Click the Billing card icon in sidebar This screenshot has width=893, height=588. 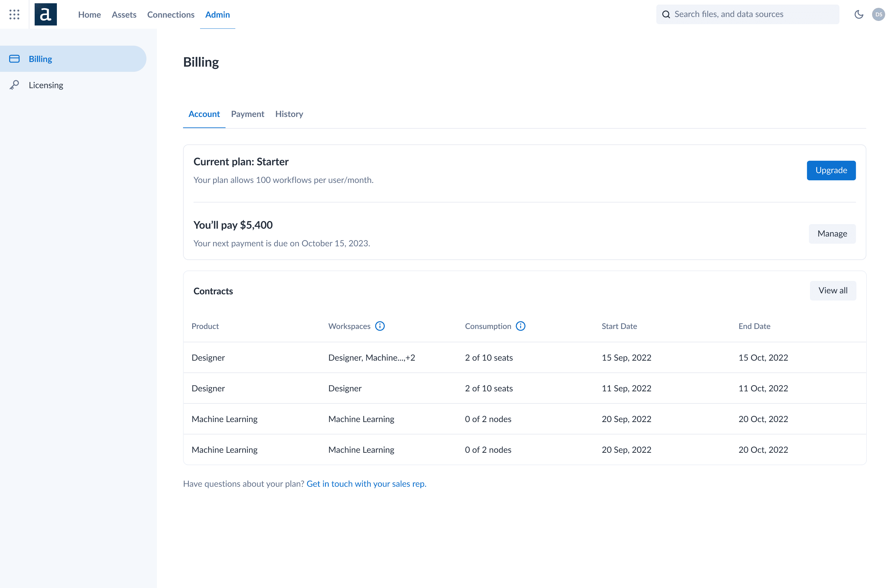coord(14,59)
